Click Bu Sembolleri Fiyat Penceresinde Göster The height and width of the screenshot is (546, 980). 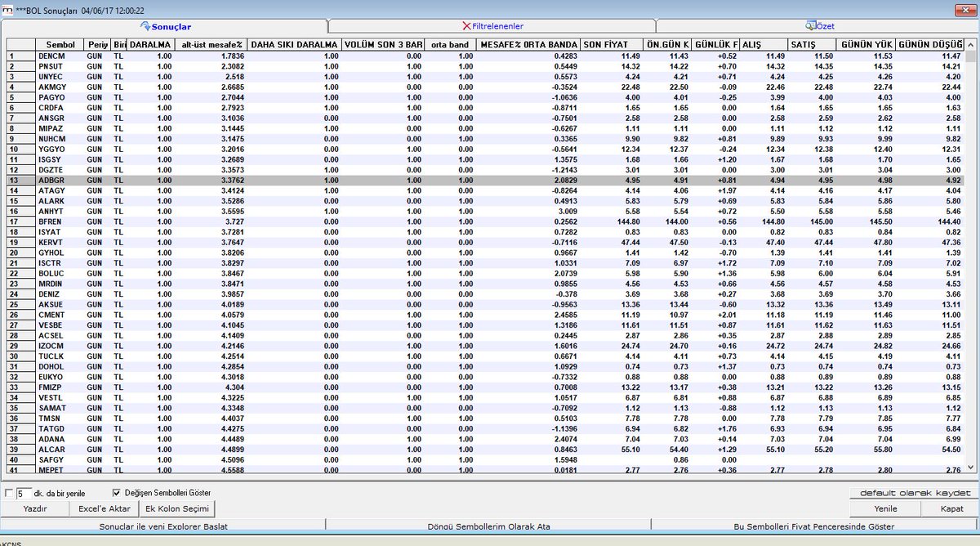click(x=814, y=526)
